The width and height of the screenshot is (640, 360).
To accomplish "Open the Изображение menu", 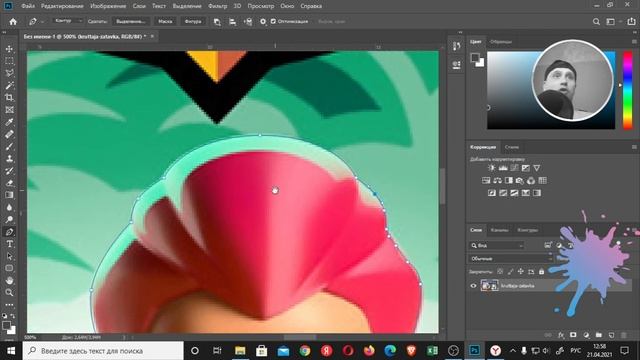I will point(108,6).
